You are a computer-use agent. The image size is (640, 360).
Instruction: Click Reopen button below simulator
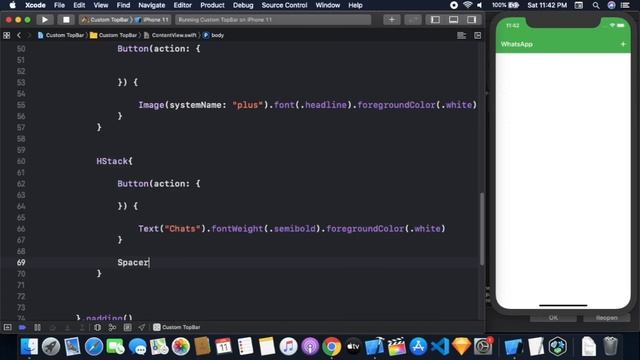[x=607, y=318]
